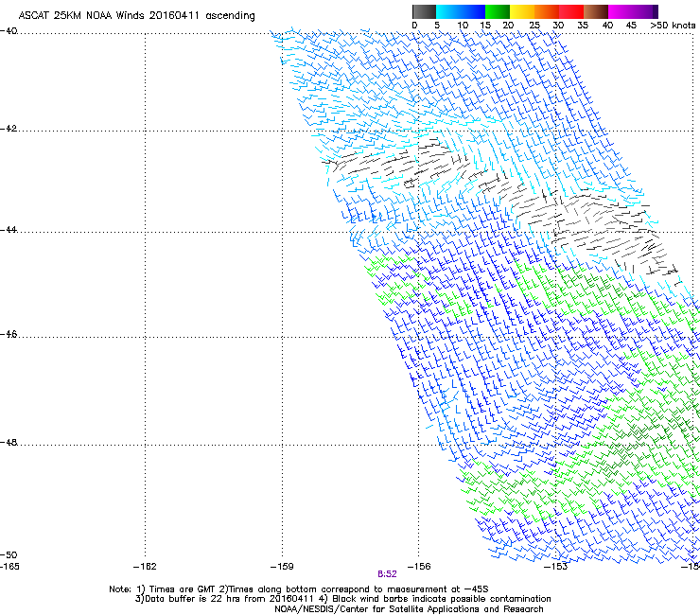Click the -48 latitude axis label

9,442
